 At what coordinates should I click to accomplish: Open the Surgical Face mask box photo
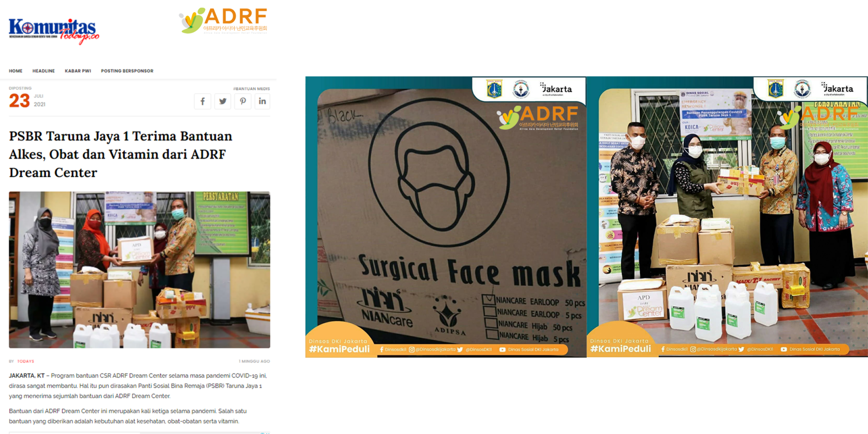point(446,217)
